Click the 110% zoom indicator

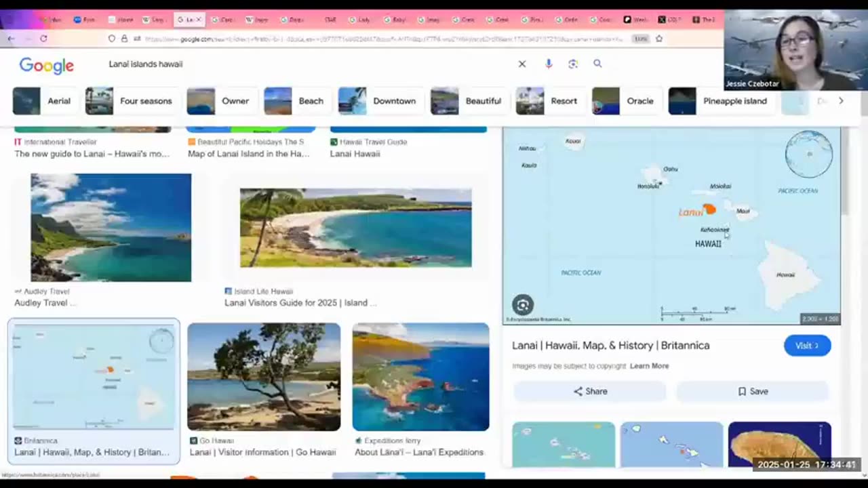tap(640, 39)
